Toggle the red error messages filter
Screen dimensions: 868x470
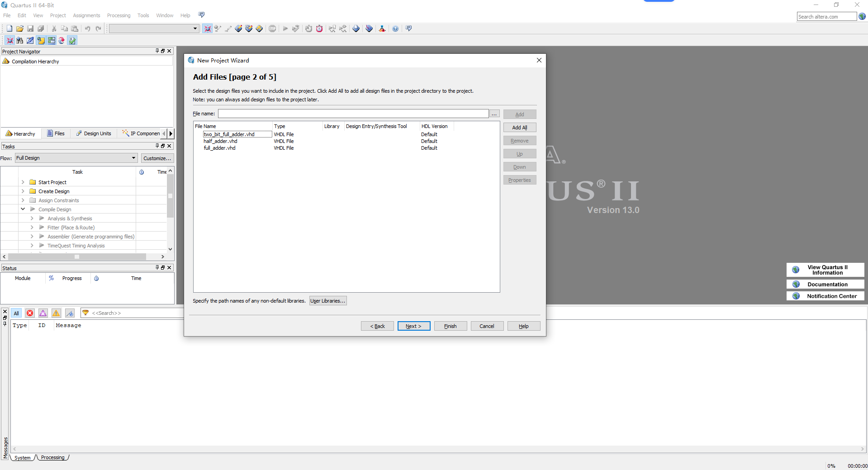[x=30, y=313]
